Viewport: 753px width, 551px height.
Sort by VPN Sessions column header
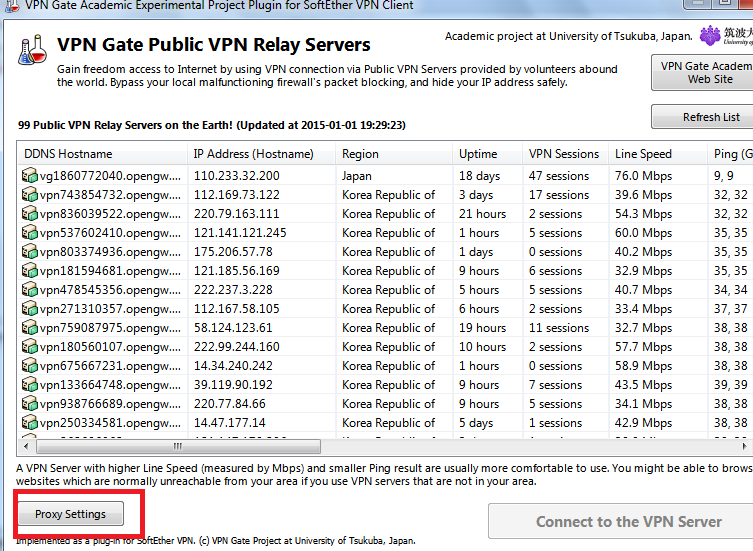click(x=565, y=154)
